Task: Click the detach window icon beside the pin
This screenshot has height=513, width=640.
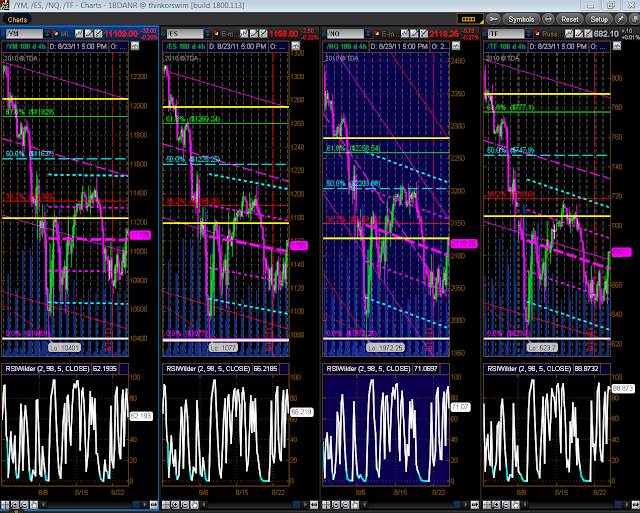Action: click(633, 19)
